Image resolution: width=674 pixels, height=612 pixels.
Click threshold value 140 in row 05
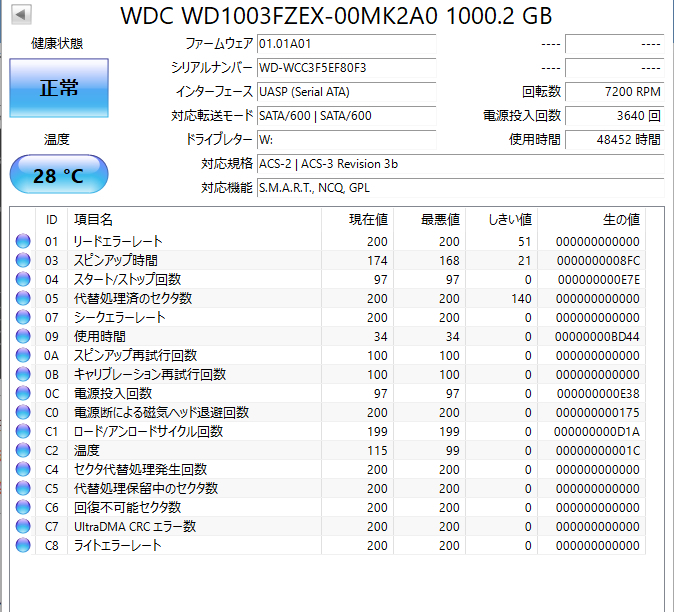[521, 298]
